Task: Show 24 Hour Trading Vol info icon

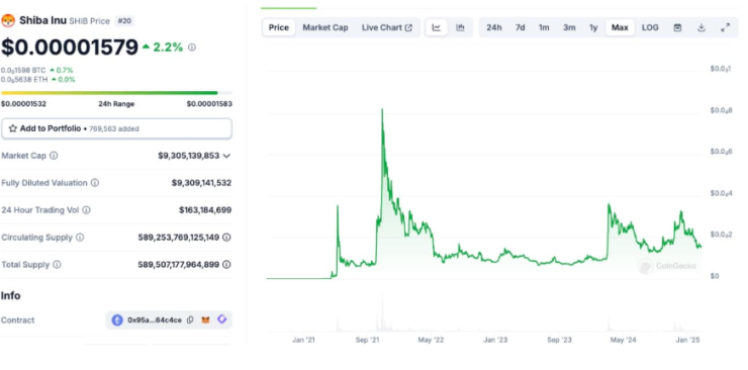Action: tap(86, 210)
